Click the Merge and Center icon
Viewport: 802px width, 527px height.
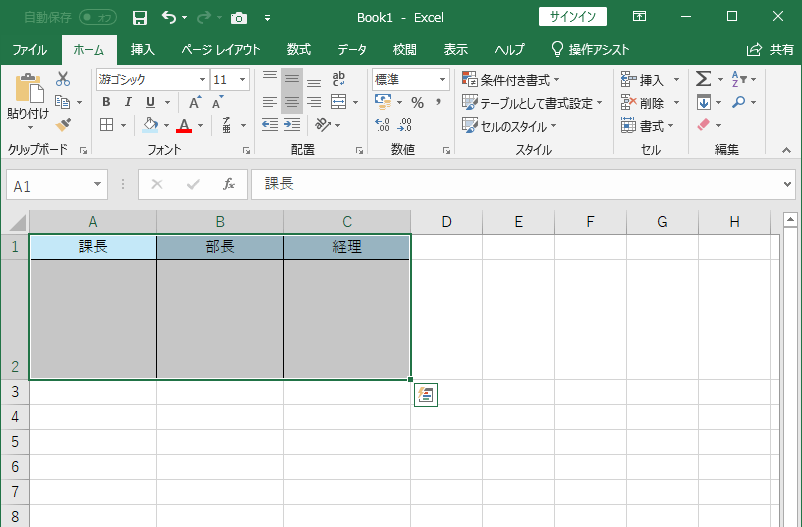coord(338,102)
